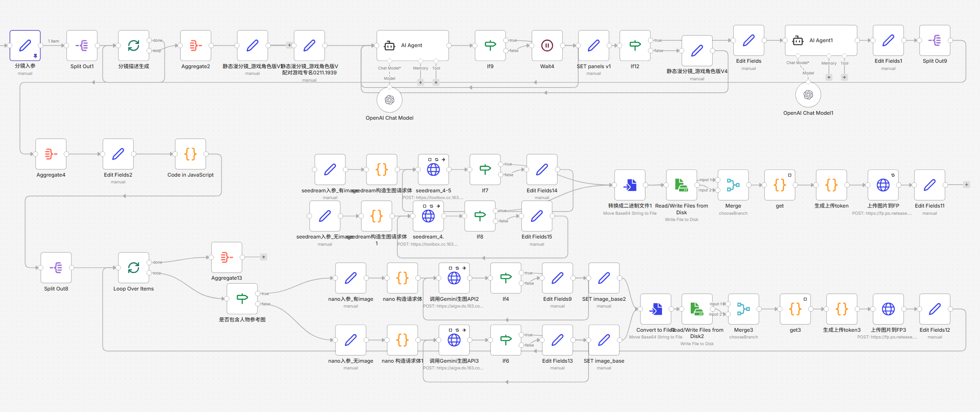Viewport: 980px width, 412px height.
Task: Select the 是否包含人物参考图 If node
Action: click(242, 299)
